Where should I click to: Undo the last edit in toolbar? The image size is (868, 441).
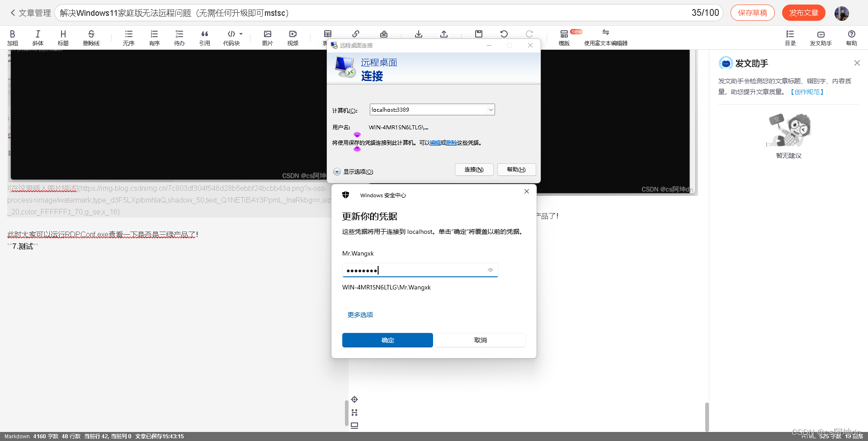tap(504, 34)
